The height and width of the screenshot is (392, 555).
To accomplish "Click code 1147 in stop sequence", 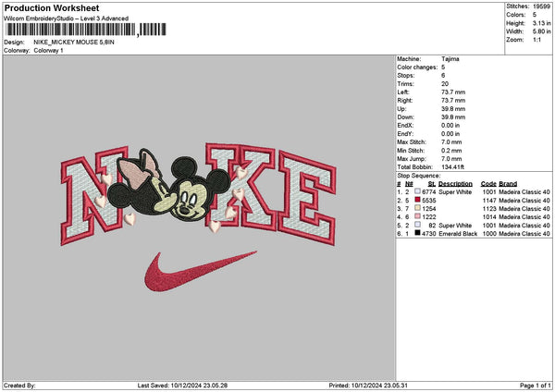I will click(489, 201).
